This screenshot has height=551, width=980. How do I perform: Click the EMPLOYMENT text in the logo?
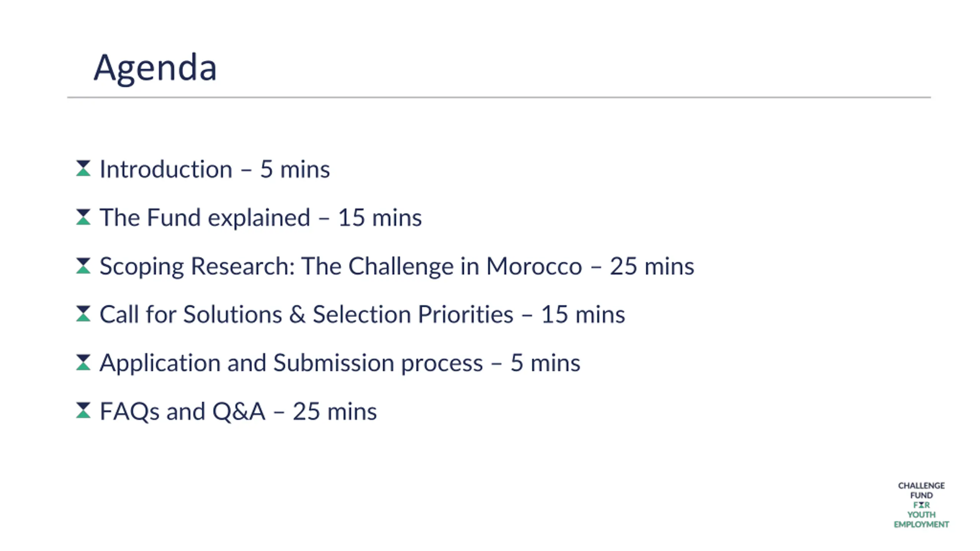tap(921, 525)
